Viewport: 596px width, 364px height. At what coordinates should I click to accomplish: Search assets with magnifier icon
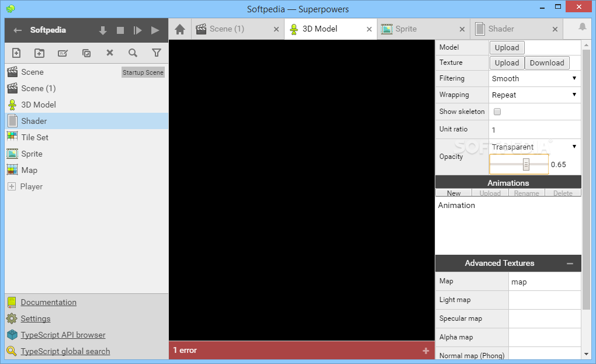pos(133,53)
